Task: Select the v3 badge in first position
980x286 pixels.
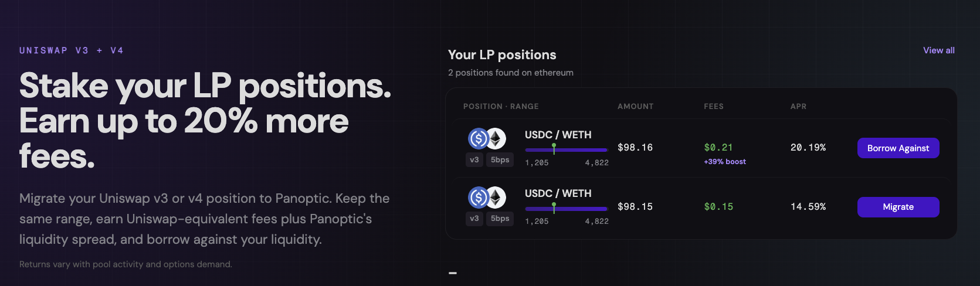Action: (x=474, y=160)
